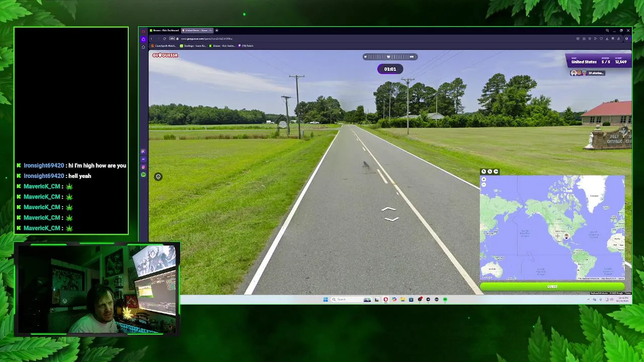
Task: Click the snapshot camera icon in toolbar
Action: pos(584,39)
